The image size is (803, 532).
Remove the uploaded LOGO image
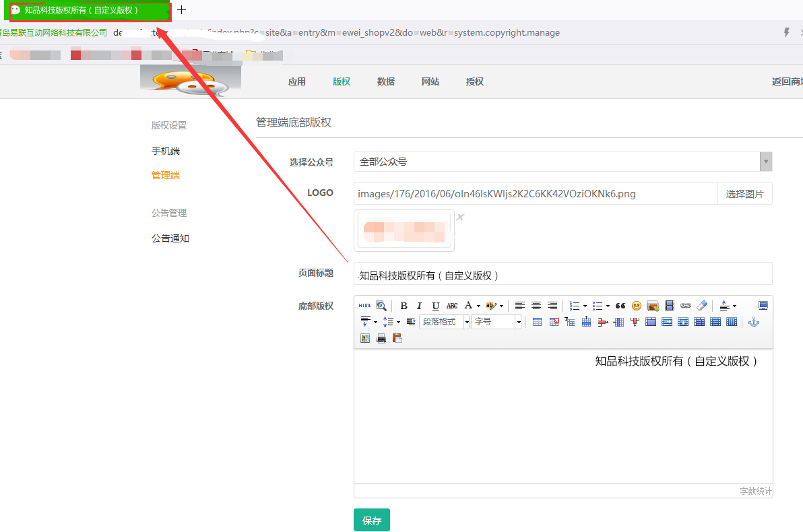460,217
